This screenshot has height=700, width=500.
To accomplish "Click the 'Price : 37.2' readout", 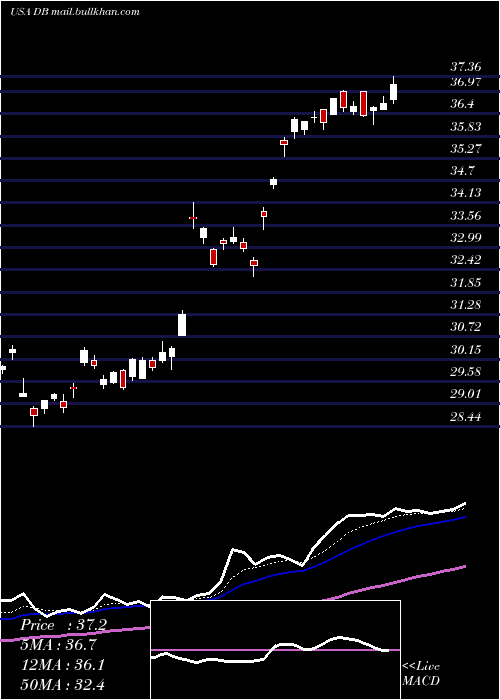I will pos(63,625).
